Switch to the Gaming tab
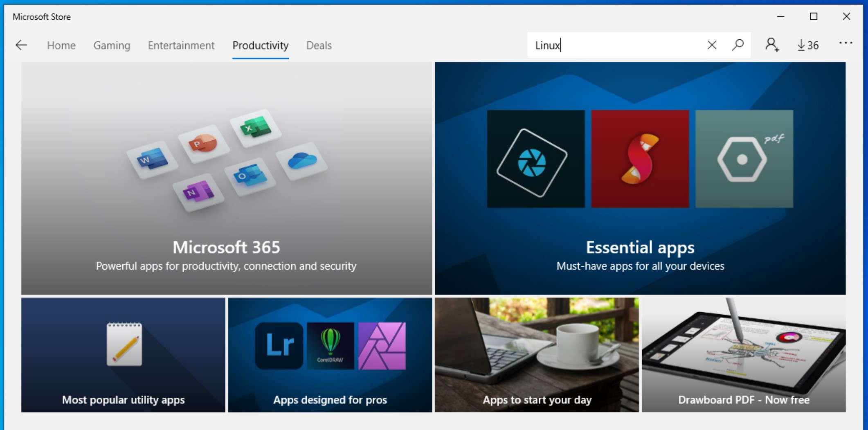The image size is (868, 430). click(x=112, y=45)
